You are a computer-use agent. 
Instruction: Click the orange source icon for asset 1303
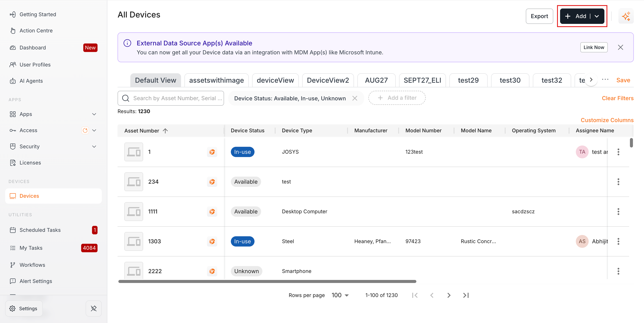click(212, 241)
